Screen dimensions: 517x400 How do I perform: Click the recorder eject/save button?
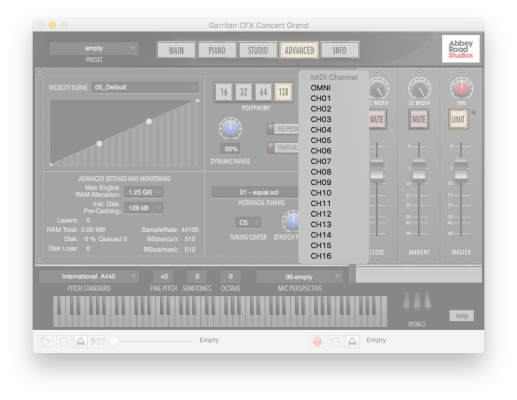[352, 341]
